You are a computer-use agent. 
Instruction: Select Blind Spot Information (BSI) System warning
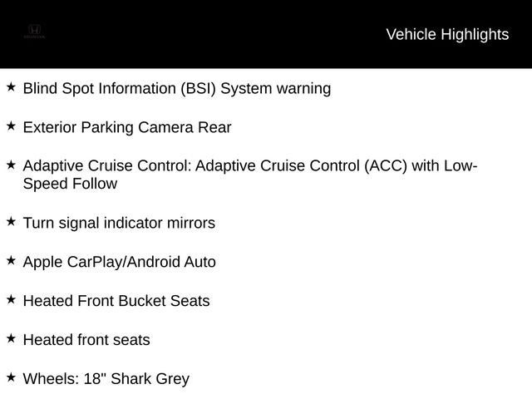(177, 89)
